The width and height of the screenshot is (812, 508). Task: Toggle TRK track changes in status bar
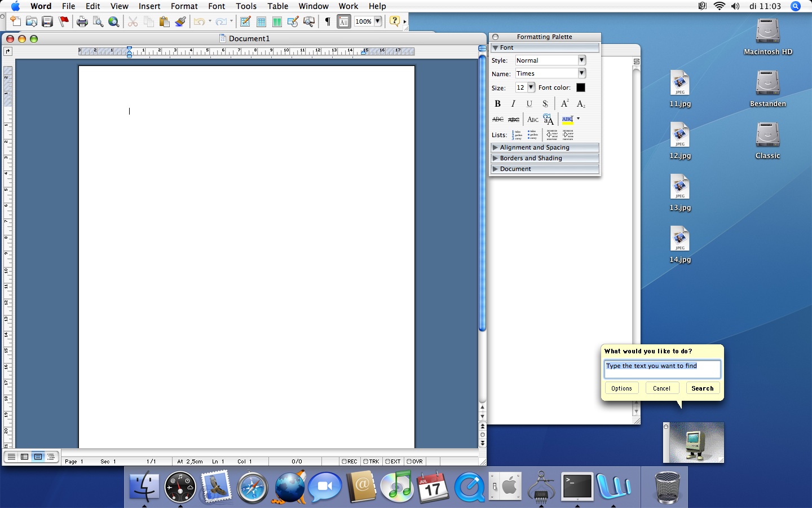371,461
